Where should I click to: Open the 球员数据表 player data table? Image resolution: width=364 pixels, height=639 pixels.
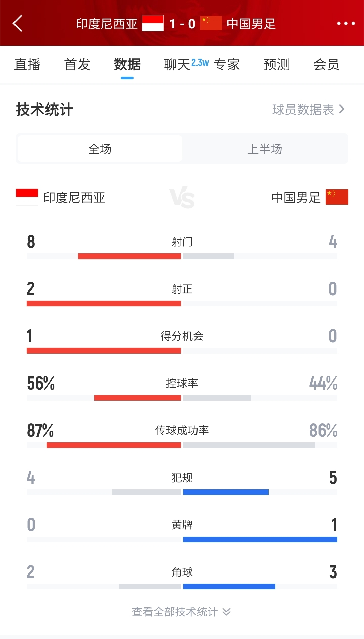coord(308,110)
